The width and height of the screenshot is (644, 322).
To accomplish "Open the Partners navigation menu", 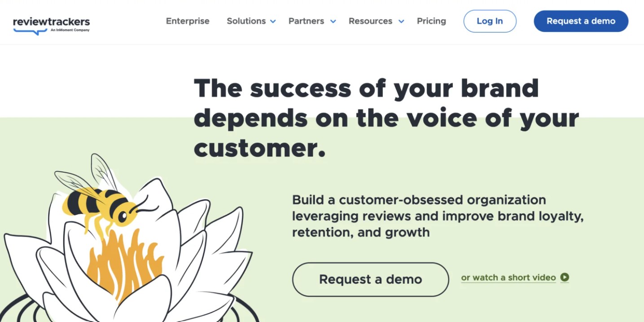I will pyautogui.click(x=306, y=21).
